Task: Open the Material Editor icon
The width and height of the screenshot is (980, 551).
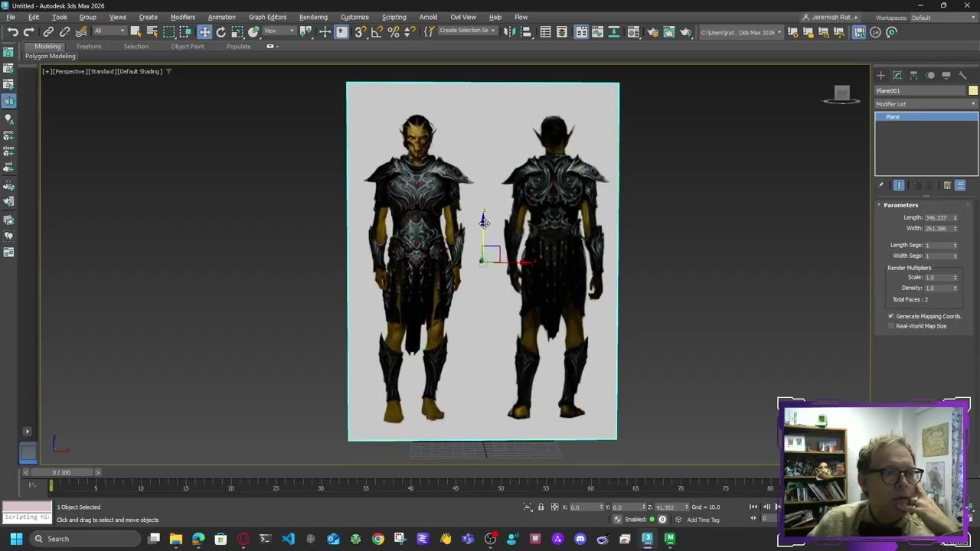Action: (634, 31)
